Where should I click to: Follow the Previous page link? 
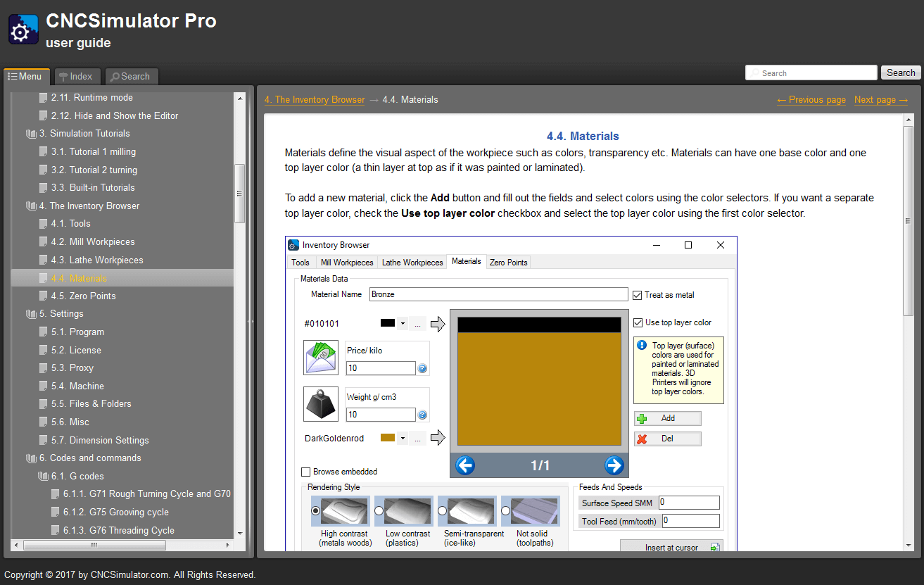point(811,100)
